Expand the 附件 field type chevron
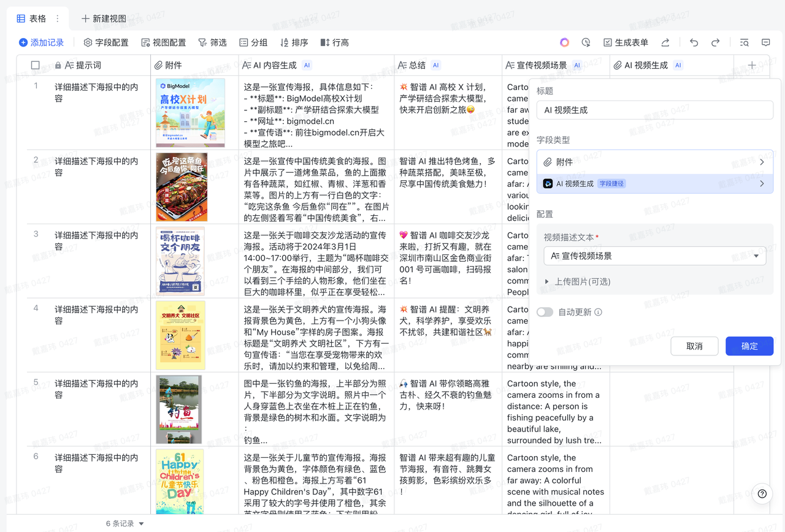The image size is (785, 532). point(762,162)
